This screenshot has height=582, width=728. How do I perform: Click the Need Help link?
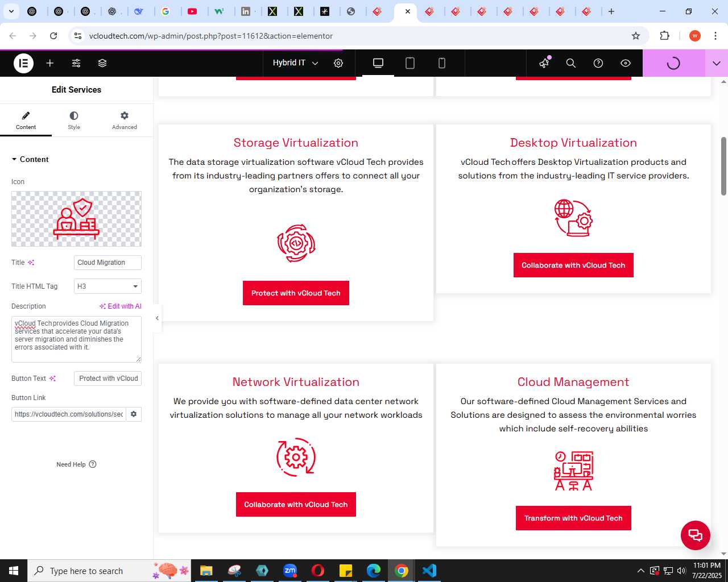(x=76, y=464)
